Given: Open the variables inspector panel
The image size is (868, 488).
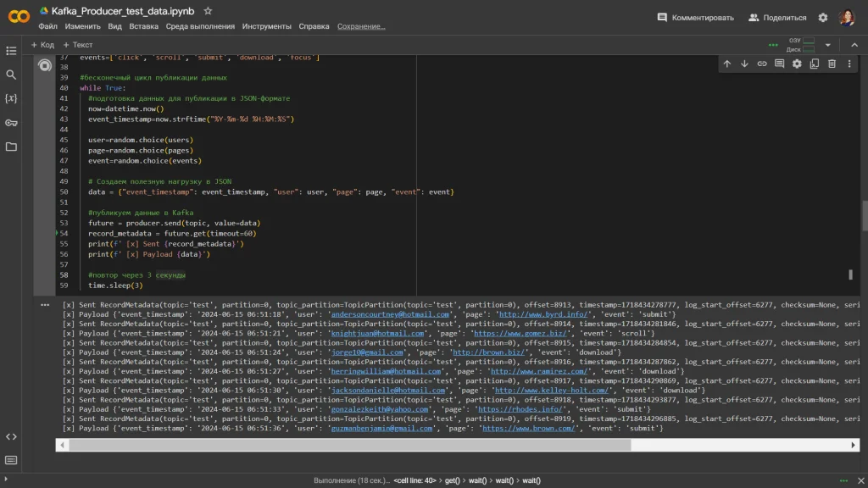Looking at the screenshot, I should (x=11, y=98).
